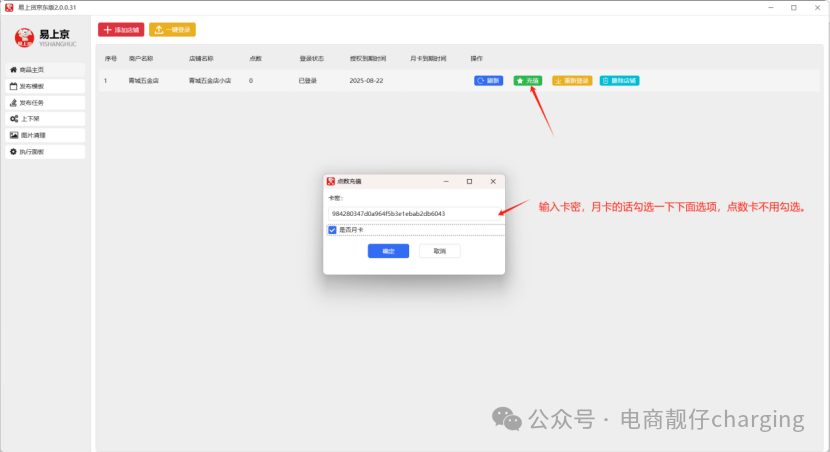This screenshot has width=830, height=452.
Task: Click the 授权到期时间 column header
Action: (x=368, y=59)
